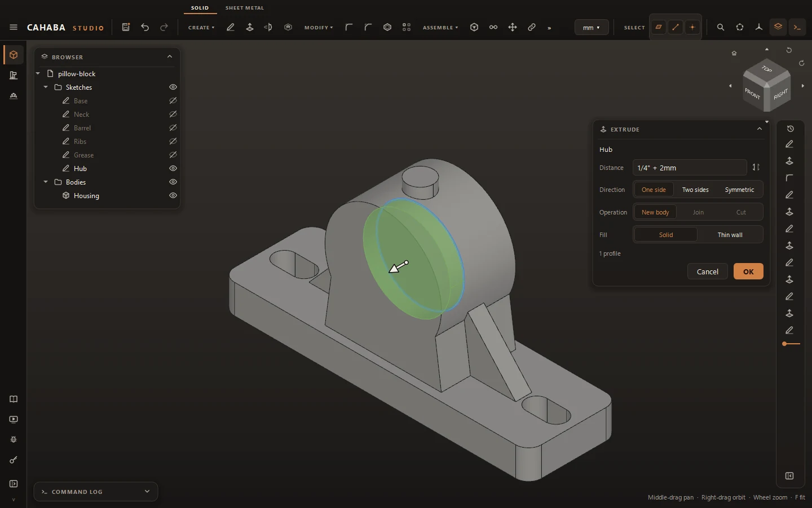812x508 pixels.
Task: Click the home view icon near cube
Action: click(x=734, y=53)
